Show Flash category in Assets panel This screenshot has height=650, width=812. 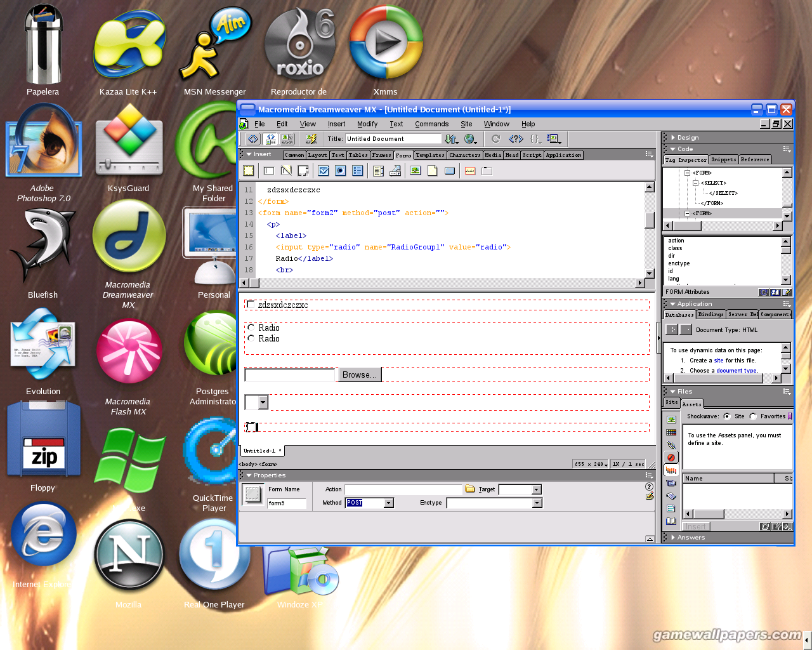(671, 457)
